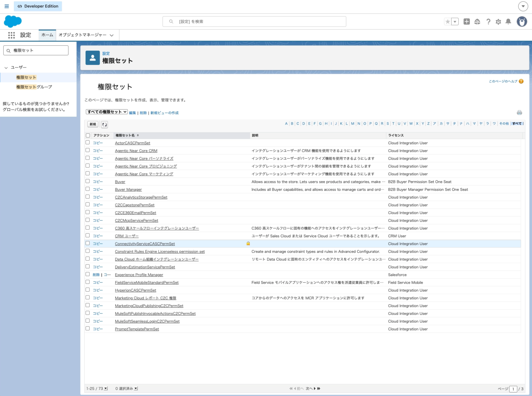Open the 0 選択済み dropdown
This screenshot has width=532, height=396.
[x=136, y=389]
